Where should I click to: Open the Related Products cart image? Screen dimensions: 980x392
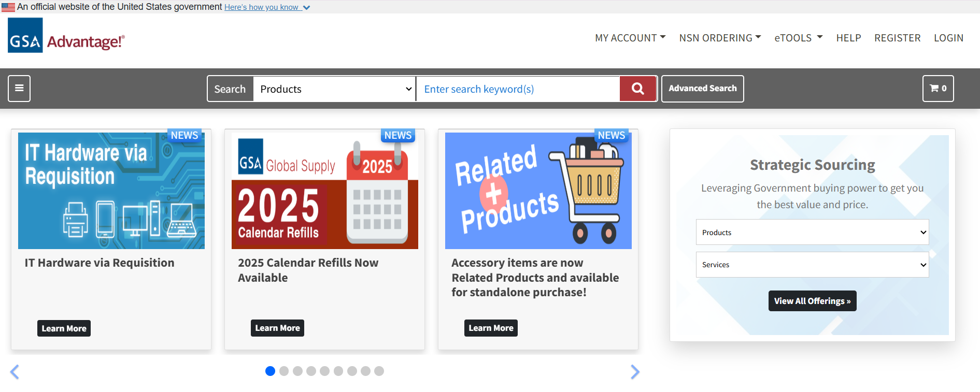tap(538, 191)
